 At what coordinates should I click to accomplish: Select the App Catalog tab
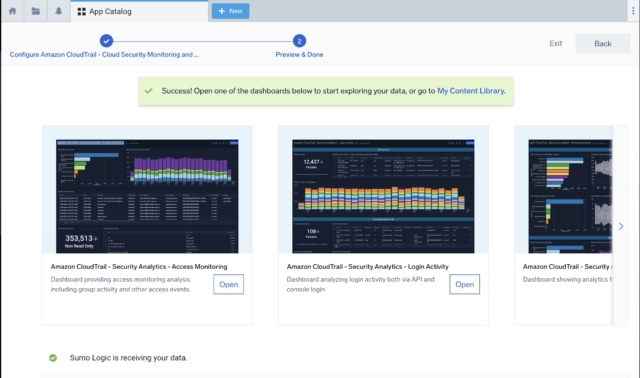point(139,11)
